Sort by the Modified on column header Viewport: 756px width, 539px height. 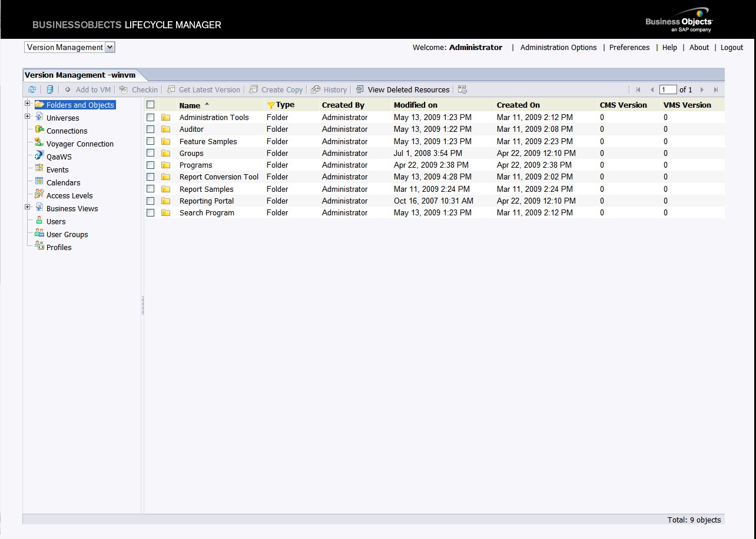(416, 105)
